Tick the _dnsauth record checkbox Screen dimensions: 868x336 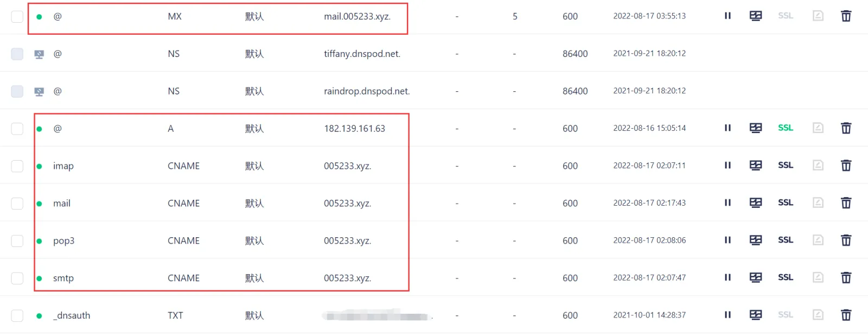point(17,315)
